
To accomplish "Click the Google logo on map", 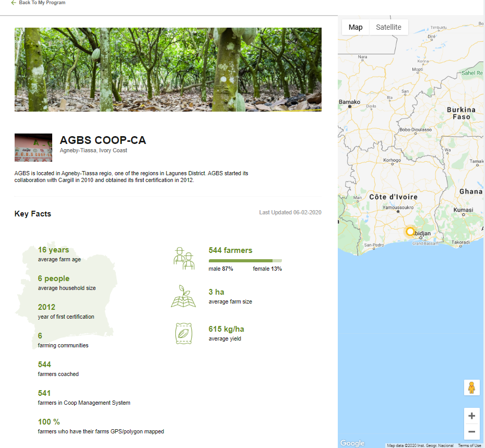I will (352, 443).
